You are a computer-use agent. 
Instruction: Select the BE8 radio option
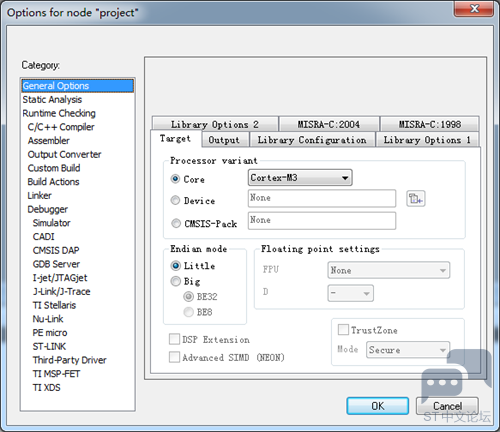coord(188,312)
